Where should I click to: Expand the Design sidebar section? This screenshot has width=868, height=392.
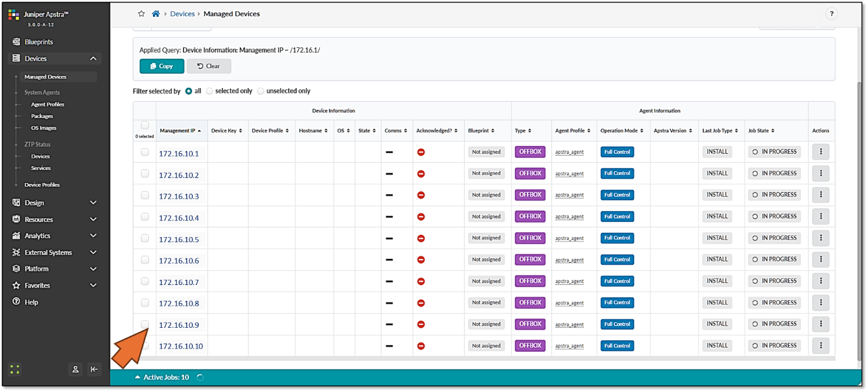pos(94,203)
